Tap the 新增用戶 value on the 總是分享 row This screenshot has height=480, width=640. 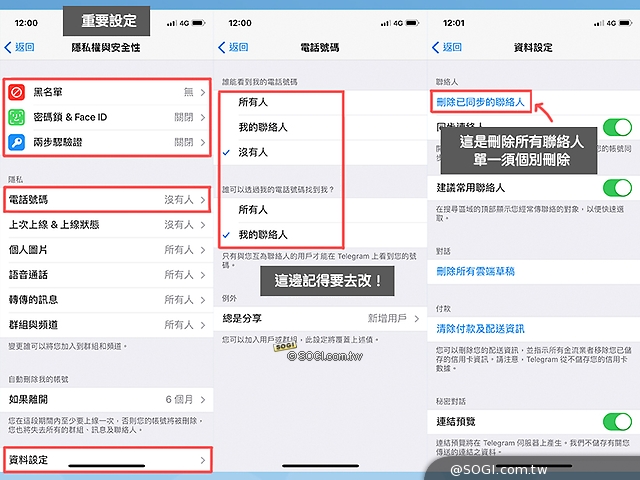click(387, 318)
